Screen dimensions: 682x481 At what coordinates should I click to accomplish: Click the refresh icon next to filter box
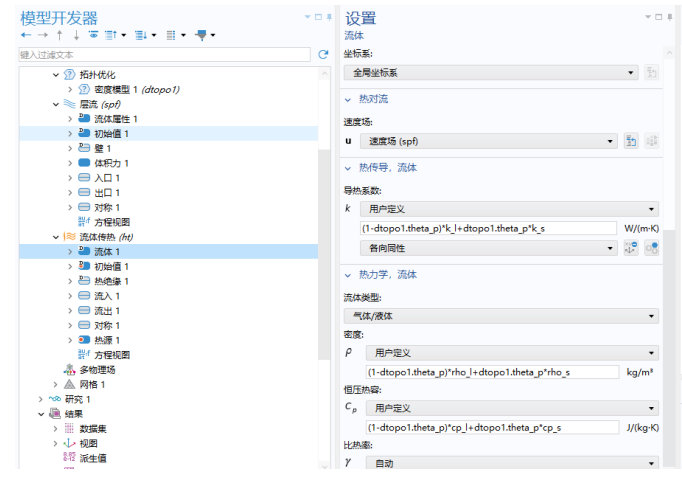(x=323, y=54)
